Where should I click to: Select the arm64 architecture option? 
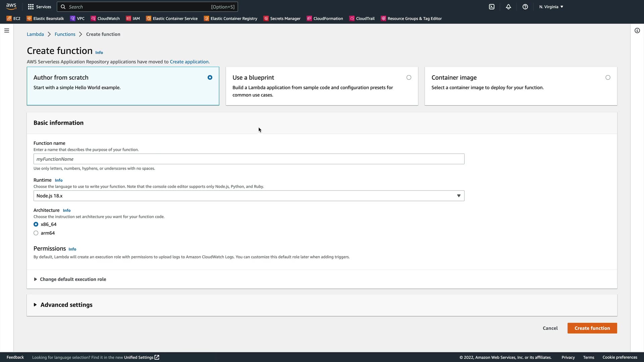[36, 233]
